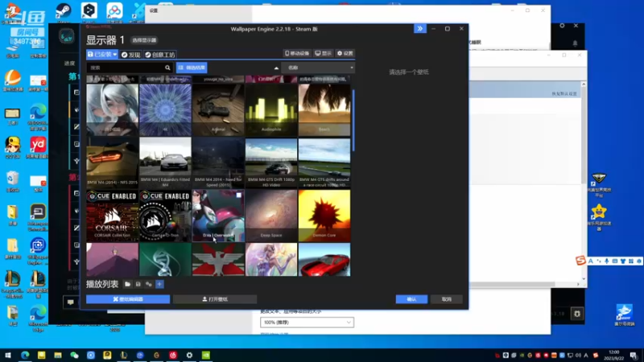Open the 100% (推荐) scaling combo box
The width and height of the screenshot is (644, 362).
pos(307,323)
